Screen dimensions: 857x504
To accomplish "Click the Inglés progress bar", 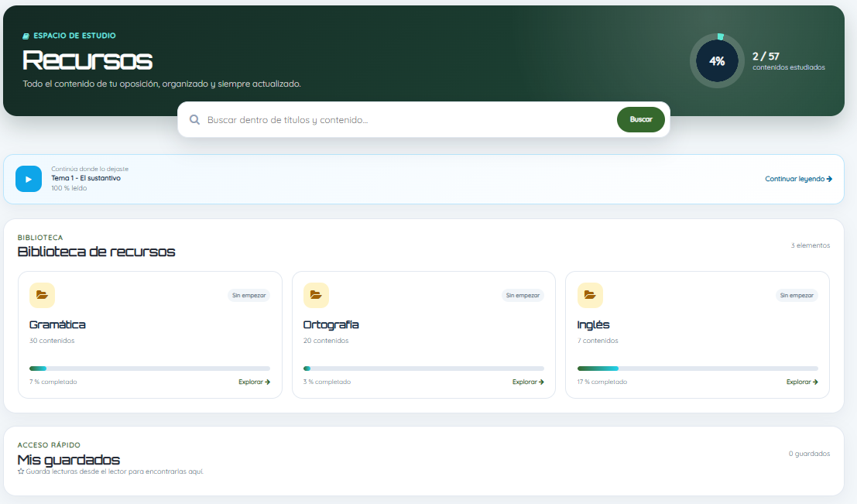I will pos(698,369).
